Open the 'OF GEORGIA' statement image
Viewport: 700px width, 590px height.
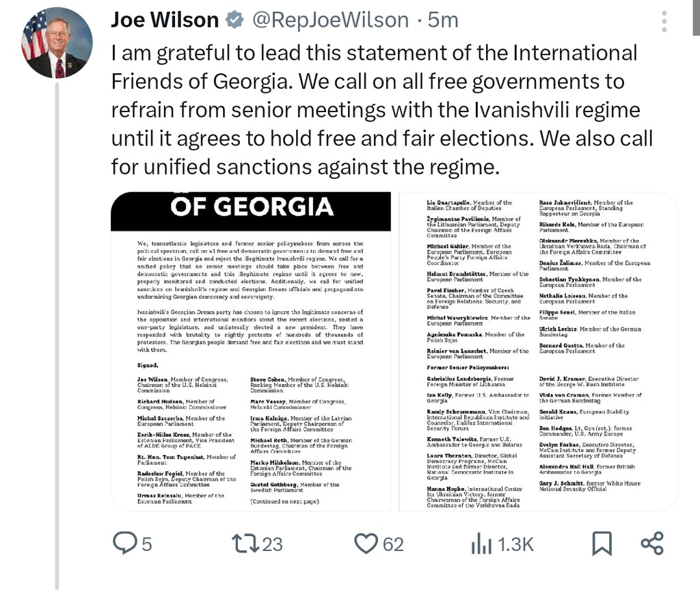coord(250,351)
